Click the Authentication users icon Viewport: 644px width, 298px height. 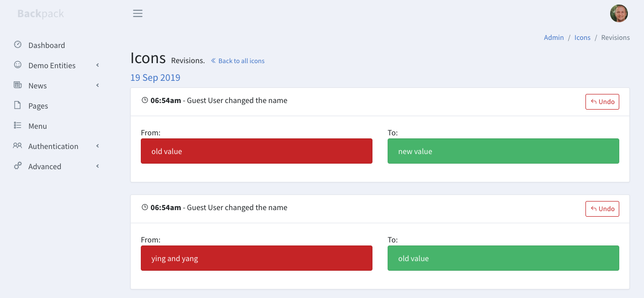[x=18, y=145]
